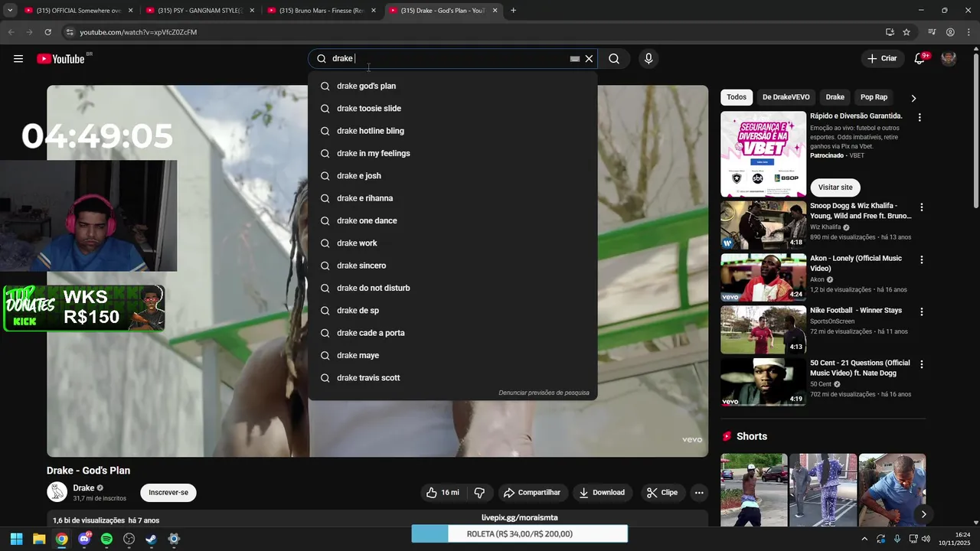The height and width of the screenshot is (551, 980).
Task: Choose suggestion drake travis scott
Action: (x=452, y=378)
